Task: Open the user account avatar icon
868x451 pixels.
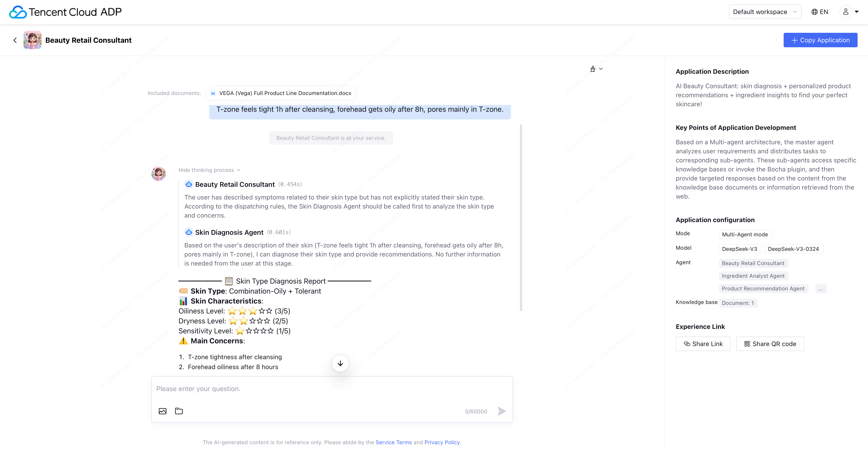Action: [x=845, y=12]
